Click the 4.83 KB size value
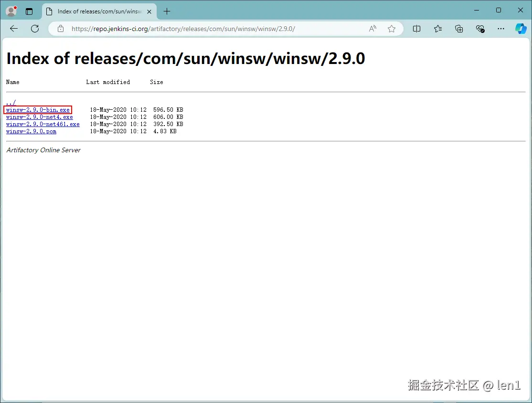The image size is (532, 403). pyautogui.click(x=165, y=131)
